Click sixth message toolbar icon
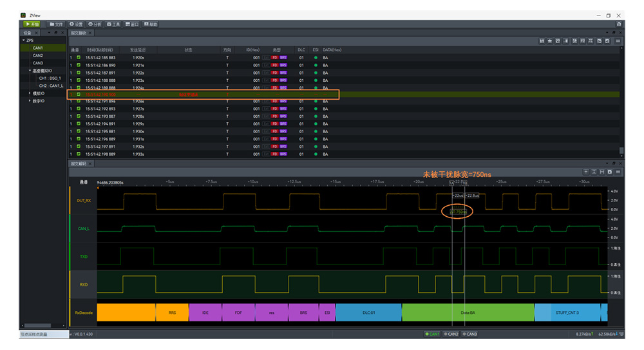 pos(582,41)
